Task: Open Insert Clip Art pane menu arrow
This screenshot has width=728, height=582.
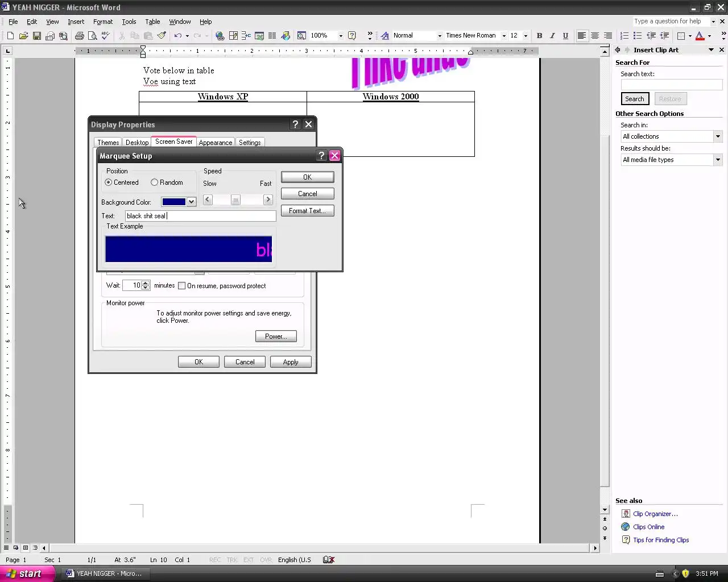Action: (x=711, y=50)
